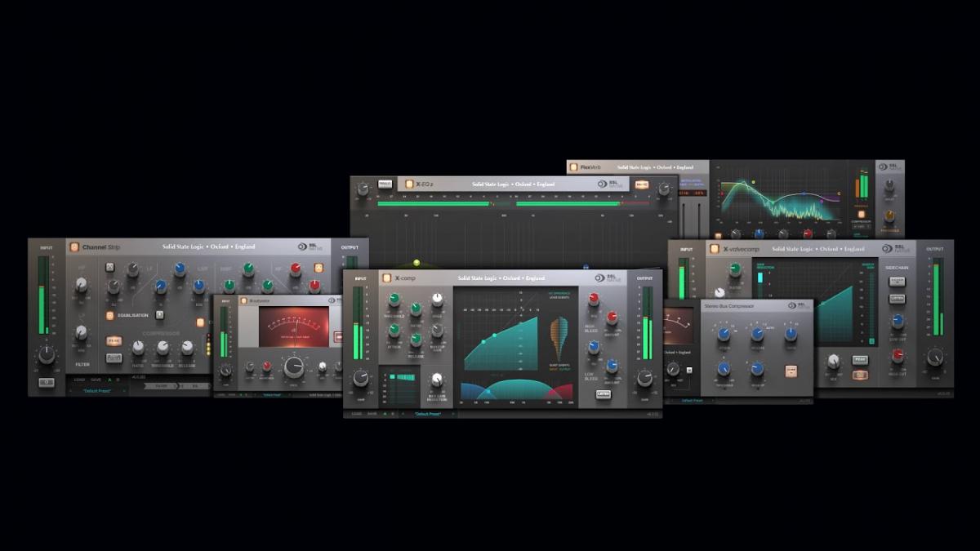
Task: Click the Filter routing block in Channel Strip
Action: click(162, 385)
